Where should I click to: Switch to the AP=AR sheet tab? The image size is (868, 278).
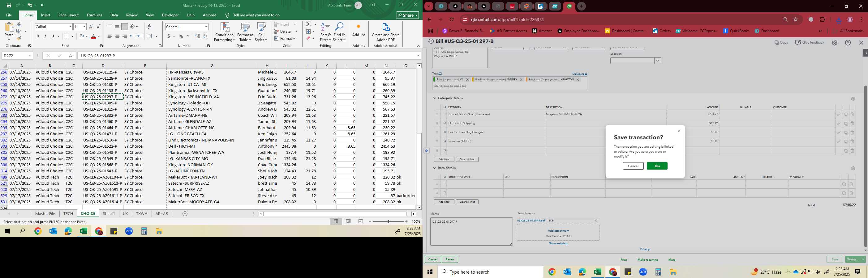[162, 214]
